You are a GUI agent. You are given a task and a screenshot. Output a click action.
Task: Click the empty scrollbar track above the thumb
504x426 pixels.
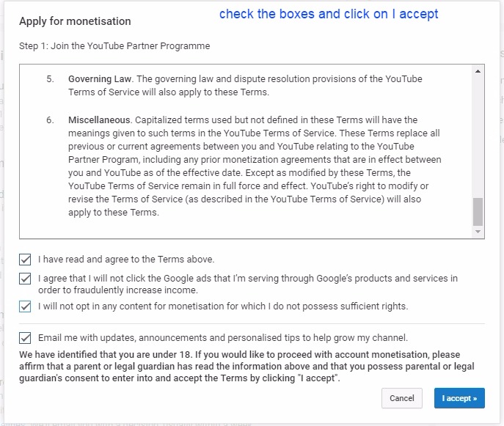click(478, 132)
